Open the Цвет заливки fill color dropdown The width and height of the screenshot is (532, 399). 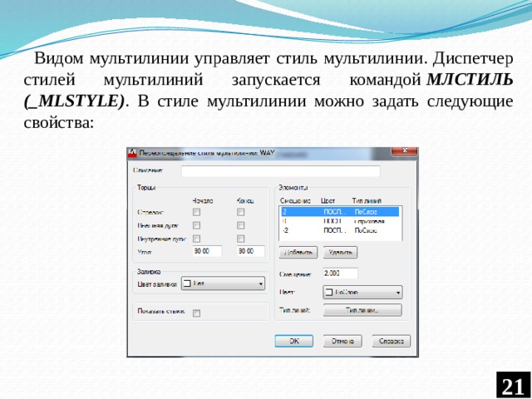[224, 283]
